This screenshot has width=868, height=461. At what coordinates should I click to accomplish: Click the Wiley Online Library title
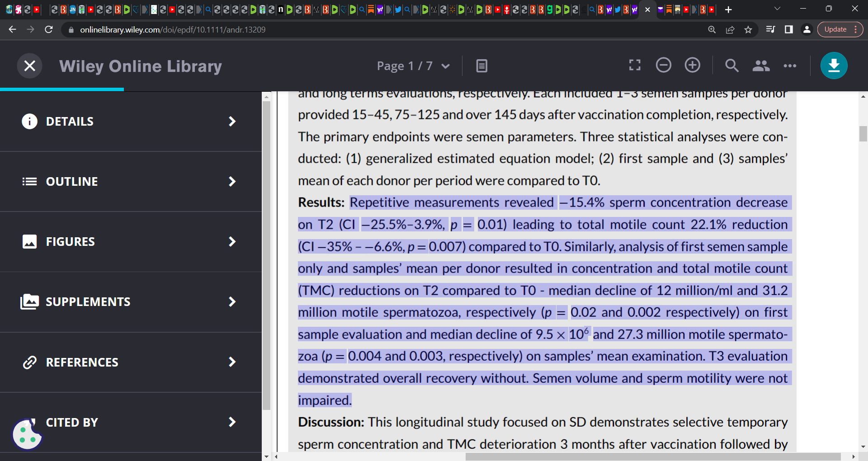click(141, 66)
